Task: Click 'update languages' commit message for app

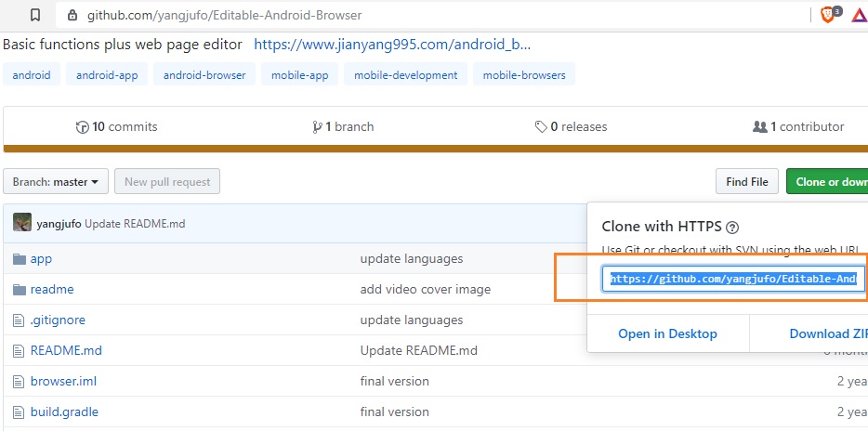Action: point(412,258)
